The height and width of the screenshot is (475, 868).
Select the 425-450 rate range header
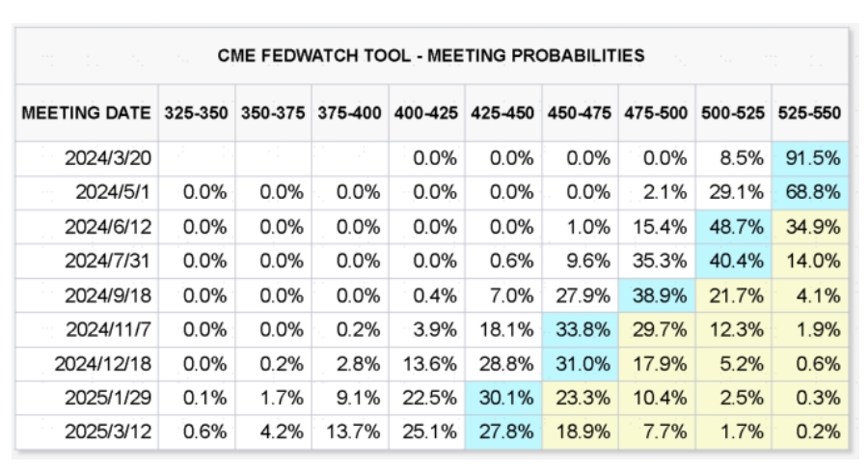click(503, 113)
